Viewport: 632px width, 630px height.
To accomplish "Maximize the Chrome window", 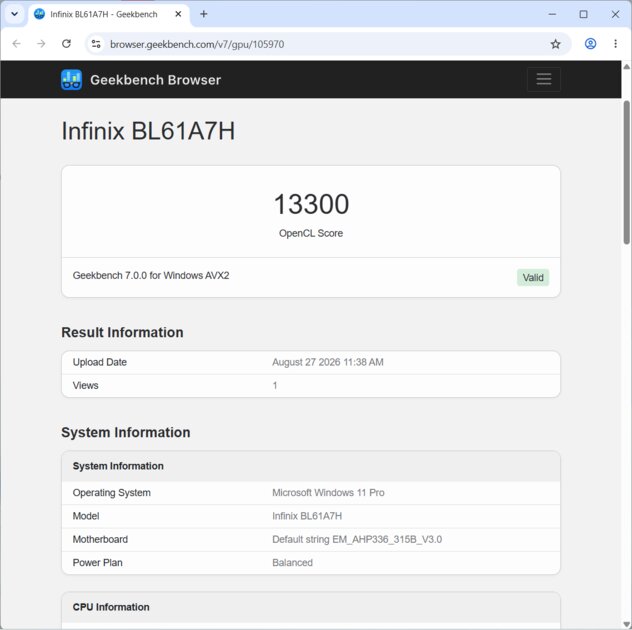I will pos(583,14).
